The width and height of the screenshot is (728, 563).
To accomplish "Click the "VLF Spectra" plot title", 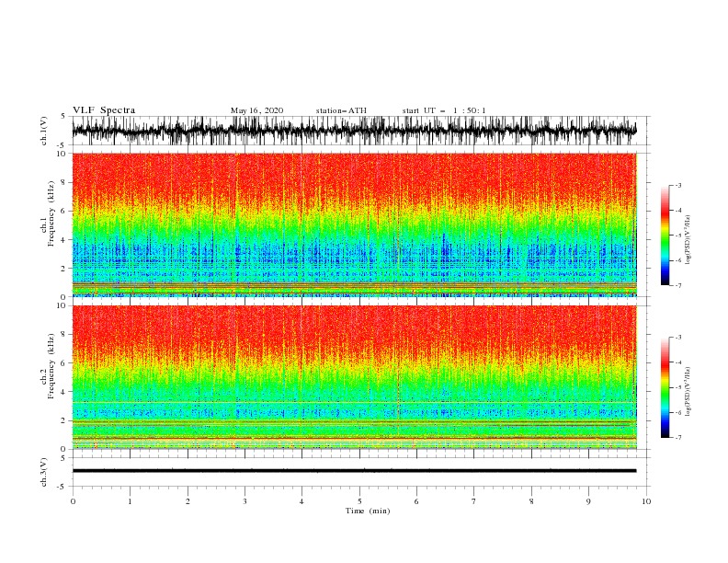I will point(104,110).
